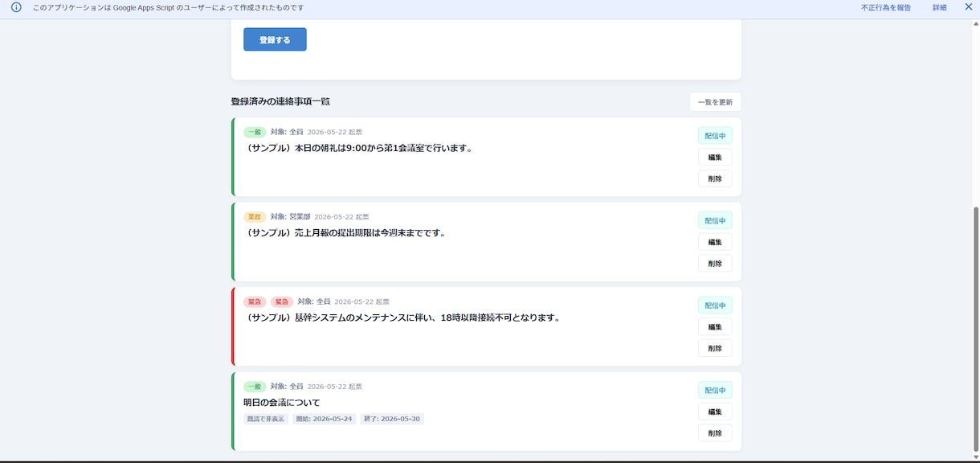Screen dimensions: 980x463
Task: Edit the 朝礼 9:00 notice
Action: click(715, 158)
